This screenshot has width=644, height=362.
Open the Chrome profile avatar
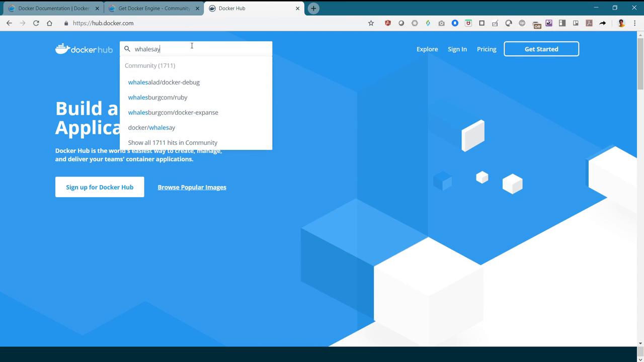(x=621, y=23)
